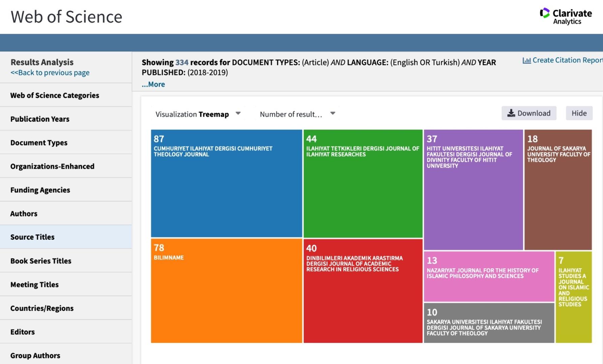Image resolution: width=603 pixels, height=364 pixels.
Task: Click the Create Citation Report chart icon
Action: coord(526,60)
